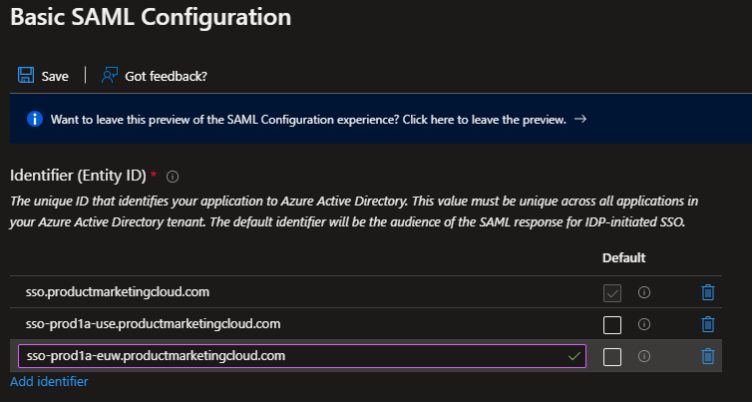This screenshot has height=402, width=752.
Task: Click the Save button label
Action: pos(55,76)
